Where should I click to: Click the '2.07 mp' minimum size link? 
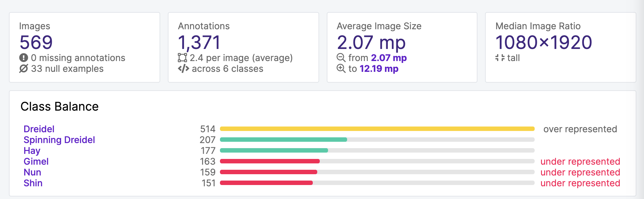point(388,58)
